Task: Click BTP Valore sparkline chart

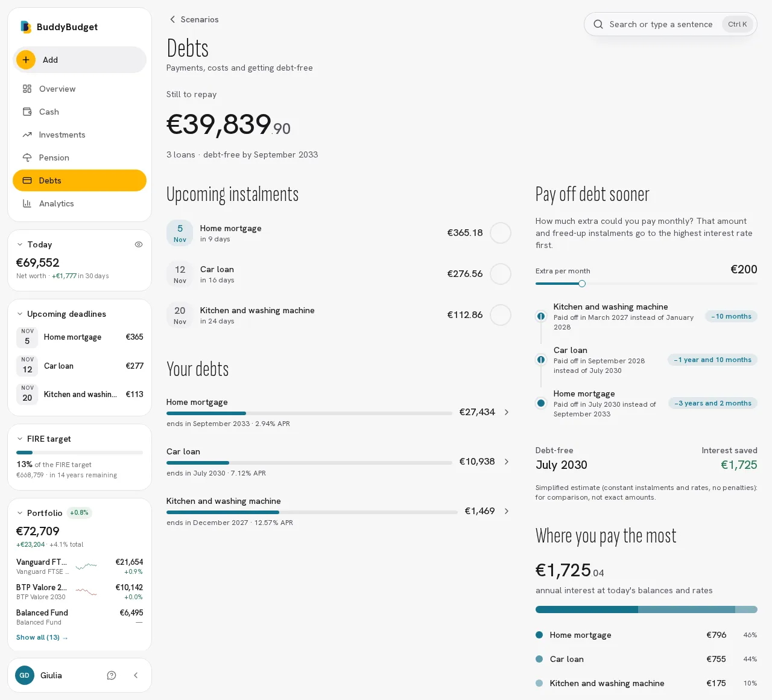Action: click(86, 591)
